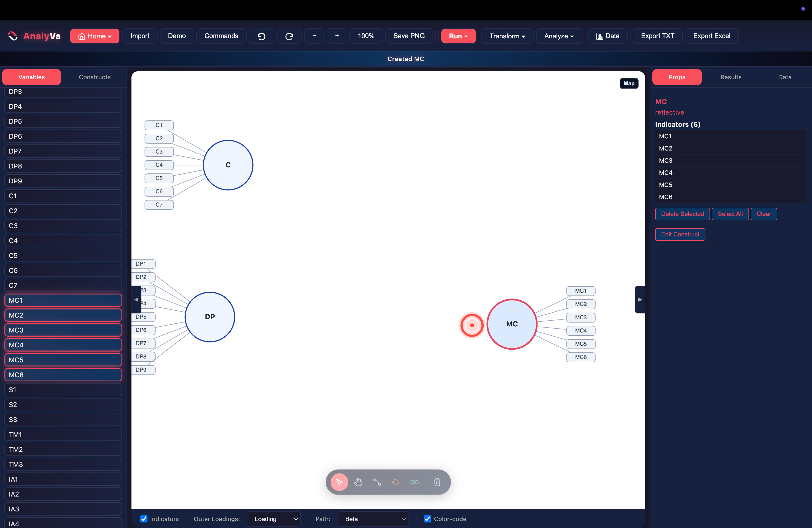Select variable MC6 in the left list
Viewport: 812px width, 528px height.
[63, 375]
